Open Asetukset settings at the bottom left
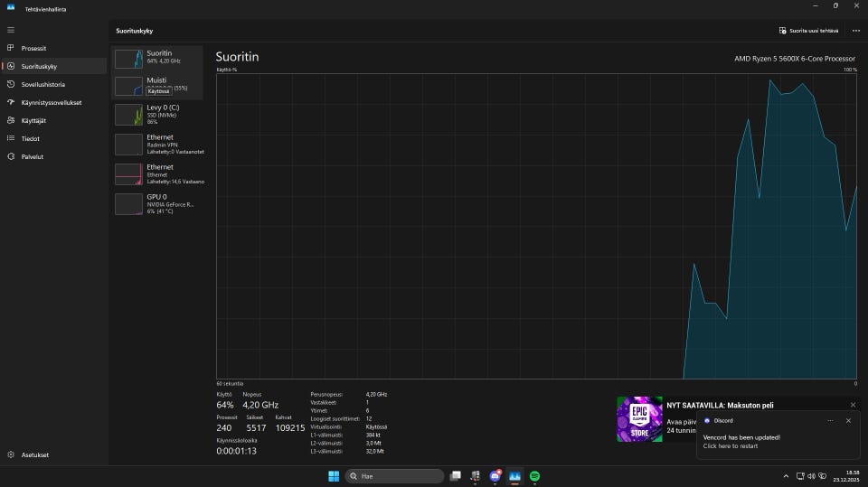This screenshot has height=487, width=868. point(33,454)
